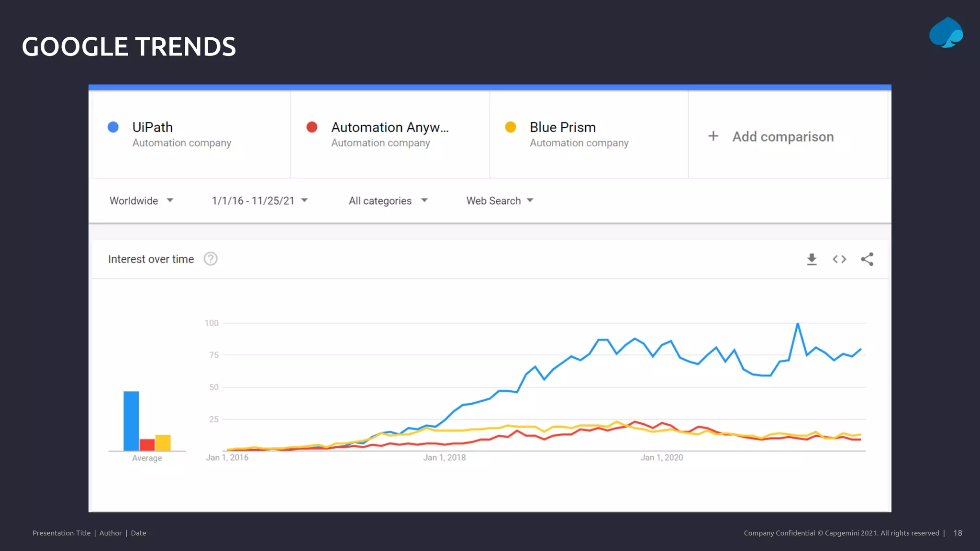Click the download chart data icon
The image size is (980, 551).
[x=812, y=259]
